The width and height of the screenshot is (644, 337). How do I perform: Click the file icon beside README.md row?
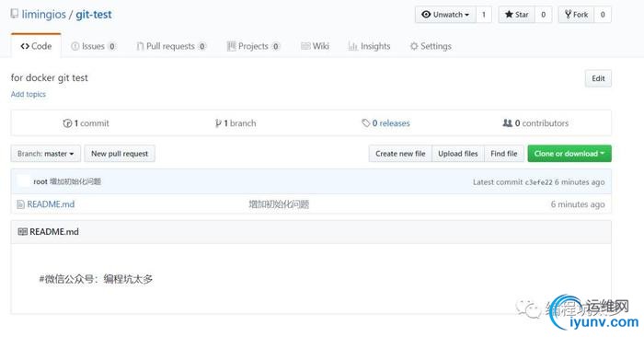pos(20,204)
